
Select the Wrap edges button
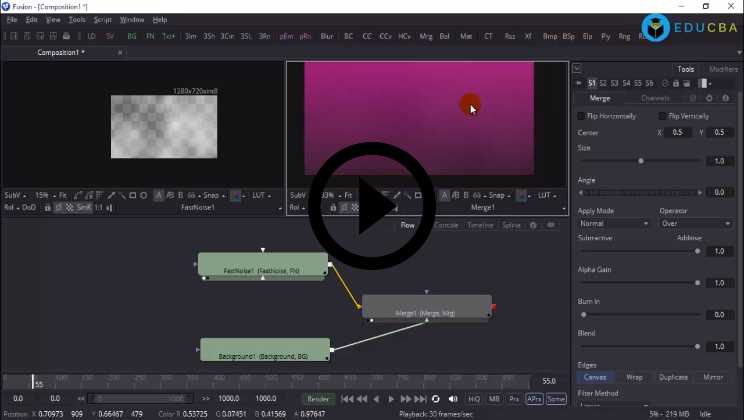pyautogui.click(x=634, y=377)
